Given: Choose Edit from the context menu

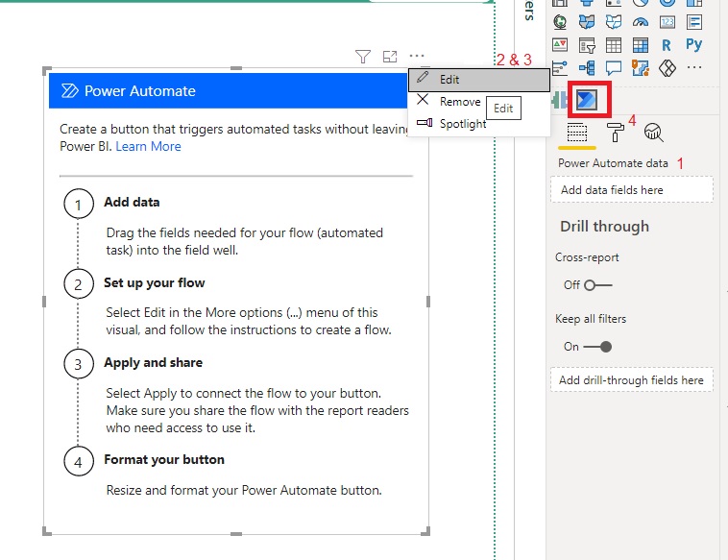Looking at the screenshot, I should (x=479, y=80).
